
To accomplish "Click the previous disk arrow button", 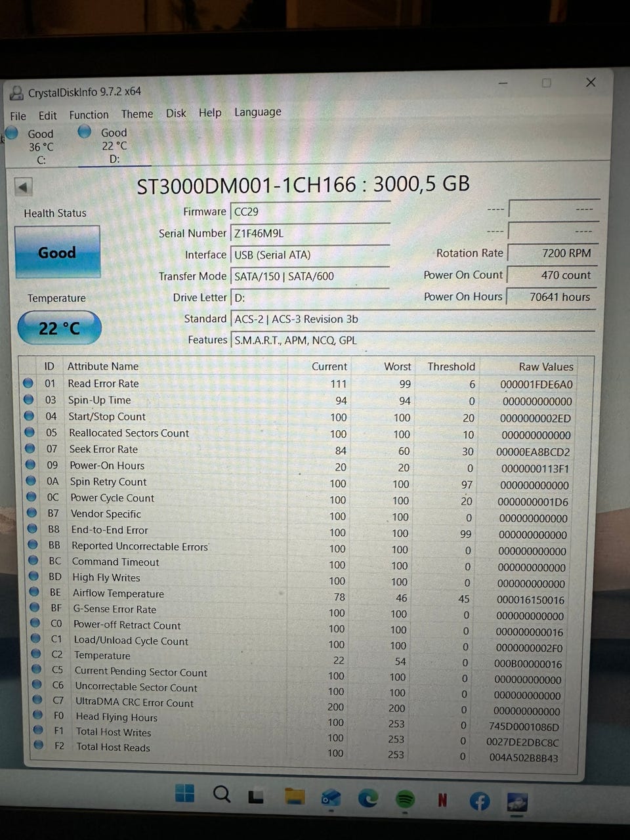I will (x=24, y=187).
